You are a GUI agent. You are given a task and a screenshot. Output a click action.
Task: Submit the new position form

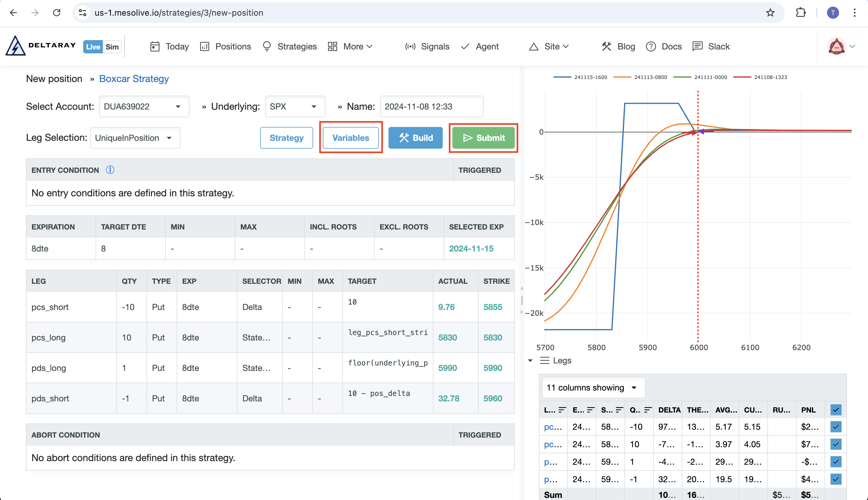coord(483,137)
